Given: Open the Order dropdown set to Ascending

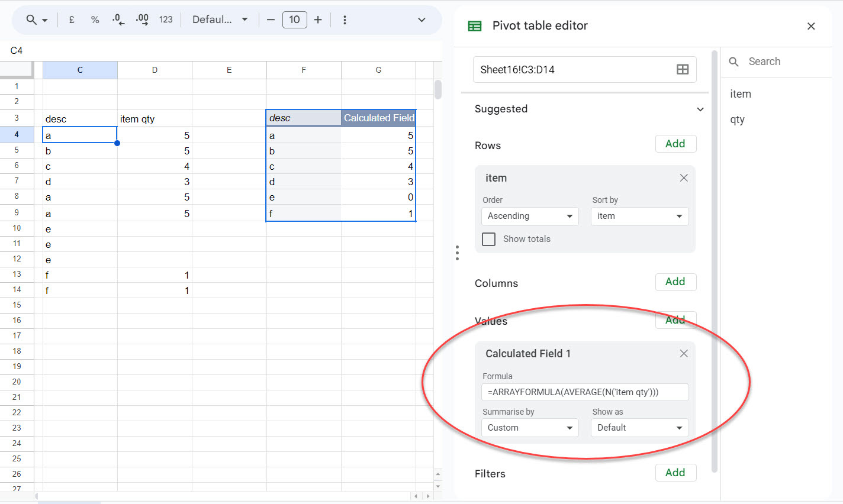Looking at the screenshot, I should (529, 216).
